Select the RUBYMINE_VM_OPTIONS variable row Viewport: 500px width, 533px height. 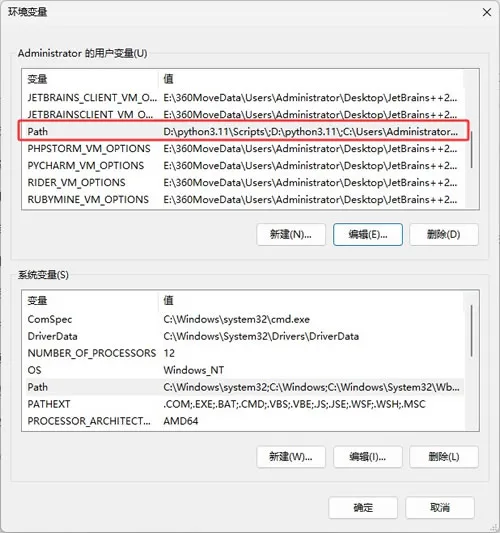(243, 200)
